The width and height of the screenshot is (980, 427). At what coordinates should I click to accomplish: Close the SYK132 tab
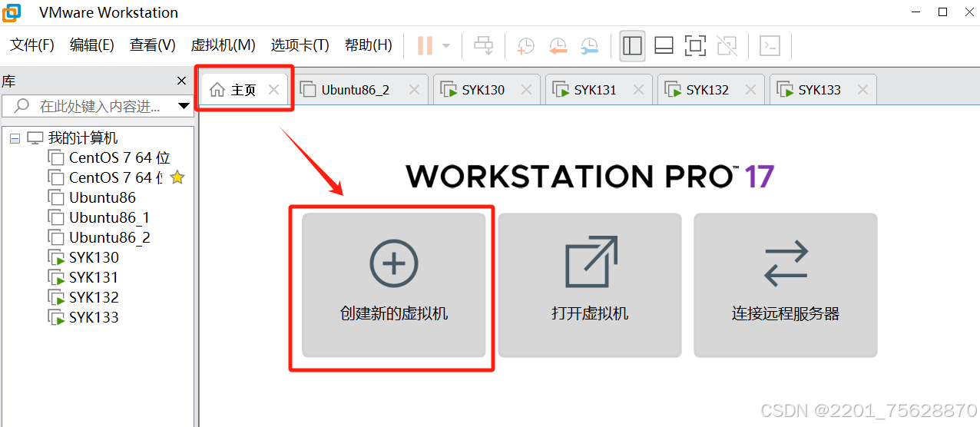750,90
